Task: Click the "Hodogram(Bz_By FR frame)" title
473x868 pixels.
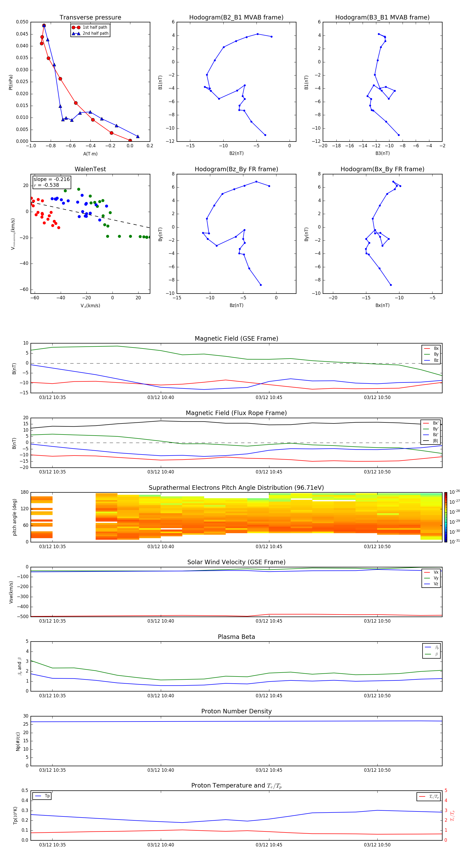Action: [236, 169]
